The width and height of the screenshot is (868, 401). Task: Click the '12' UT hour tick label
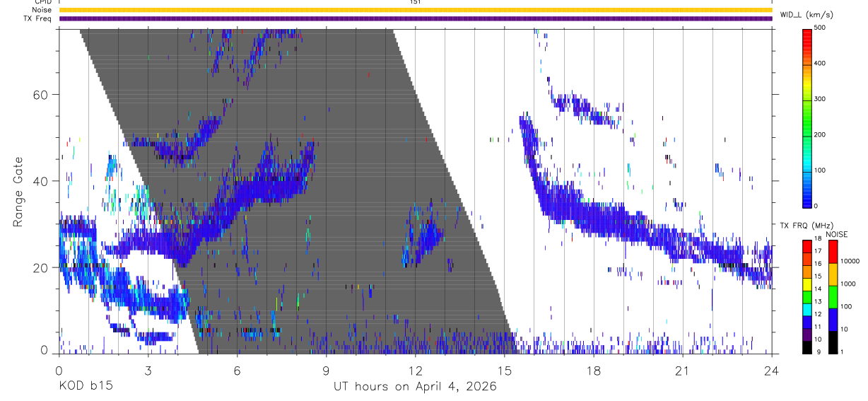pyautogui.click(x=415, y=370)
